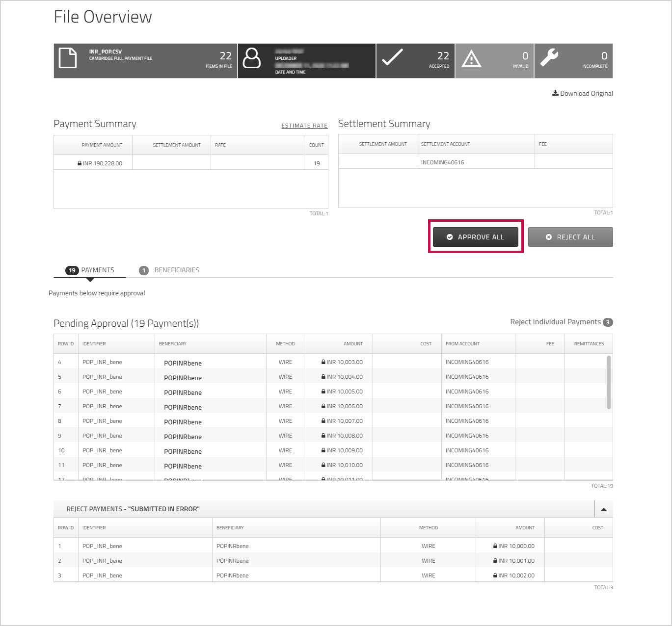Click the lock icon beside INR 10,003.00
The height and width of the screenshot is (626, 672).
tap(323, 362)
